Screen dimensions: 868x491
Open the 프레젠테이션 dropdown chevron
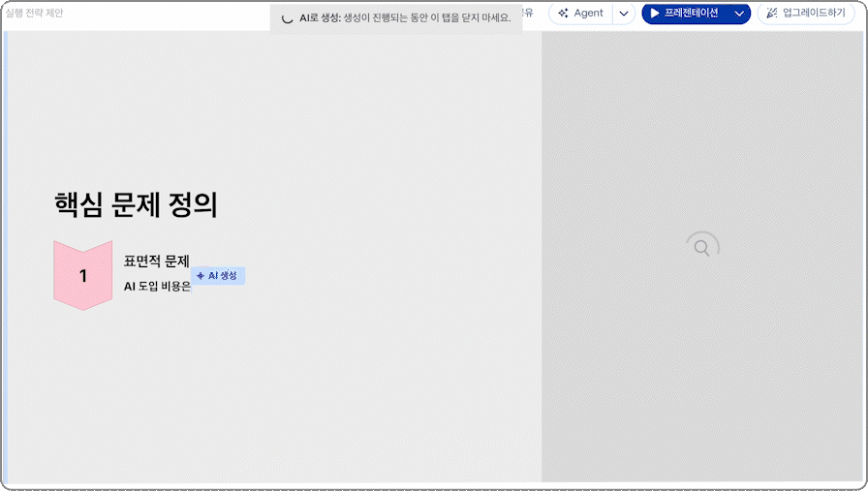pyautogui.click(x=739, y=14)
